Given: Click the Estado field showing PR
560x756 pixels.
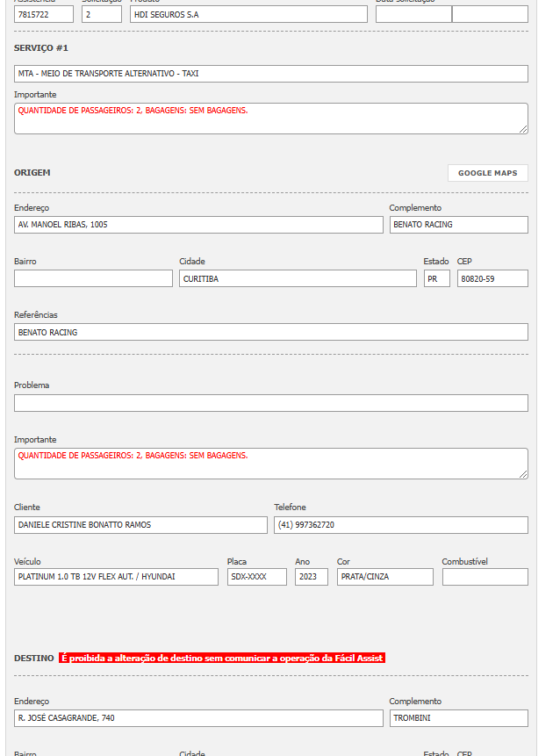Looking at the screenshot, I should tap(436, 278).
